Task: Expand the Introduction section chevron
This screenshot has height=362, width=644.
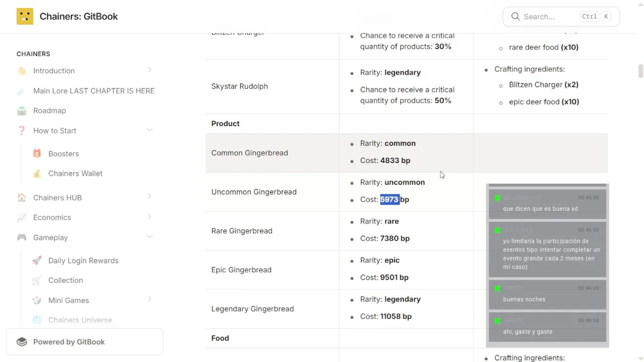Action: click(x=149, y=70)
